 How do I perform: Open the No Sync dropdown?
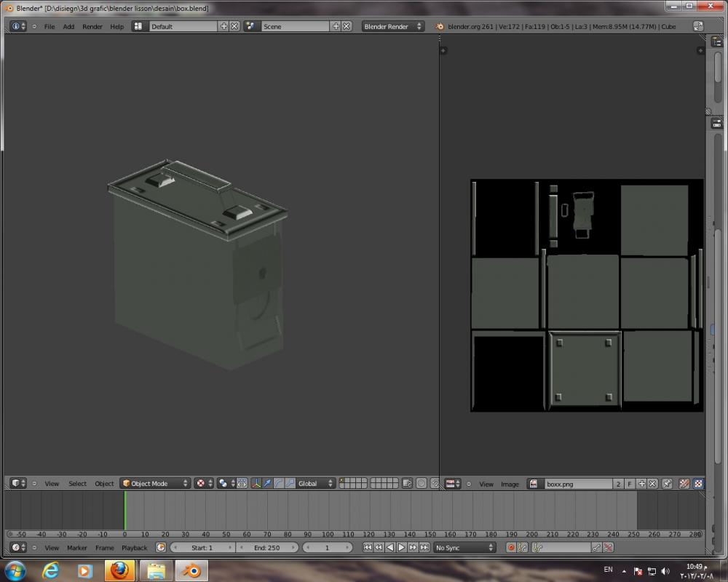(464, 548)
